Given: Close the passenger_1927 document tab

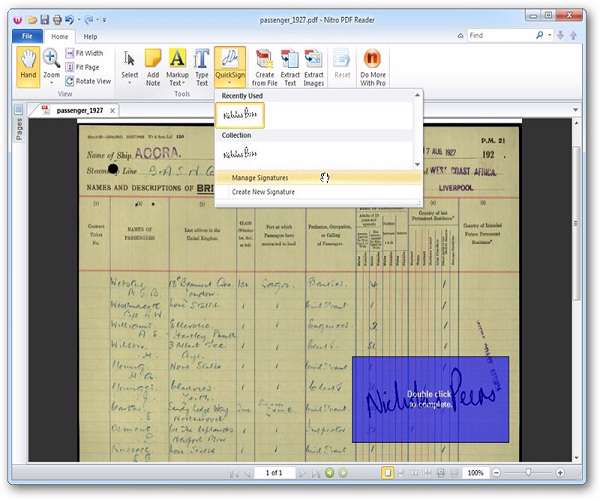Looking at the screenshot, I should coord(112,111).
